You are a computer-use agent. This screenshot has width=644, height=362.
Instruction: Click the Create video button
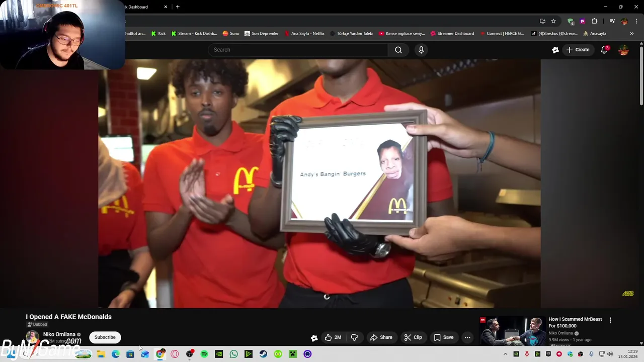point(578,50)
